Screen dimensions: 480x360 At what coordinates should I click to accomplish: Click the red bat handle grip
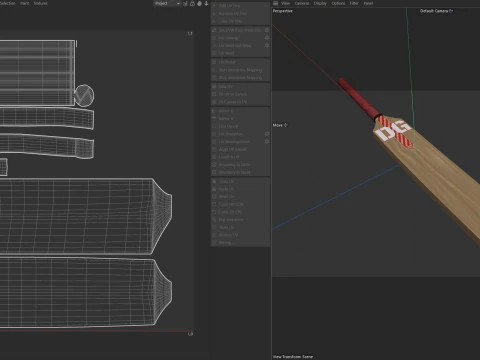tap(359, 99)
